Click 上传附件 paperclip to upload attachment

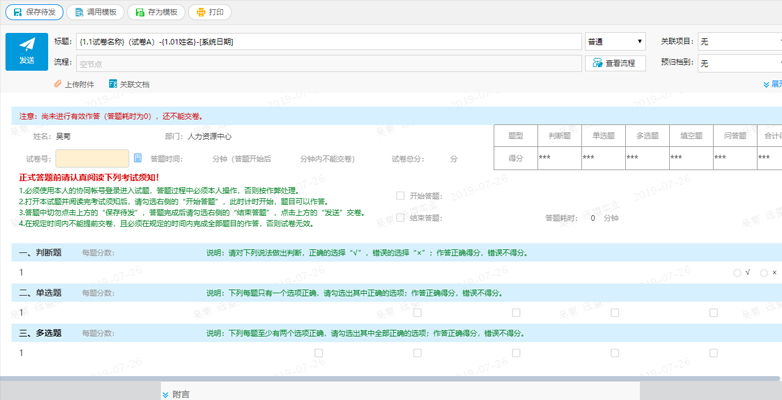point(74,84)
